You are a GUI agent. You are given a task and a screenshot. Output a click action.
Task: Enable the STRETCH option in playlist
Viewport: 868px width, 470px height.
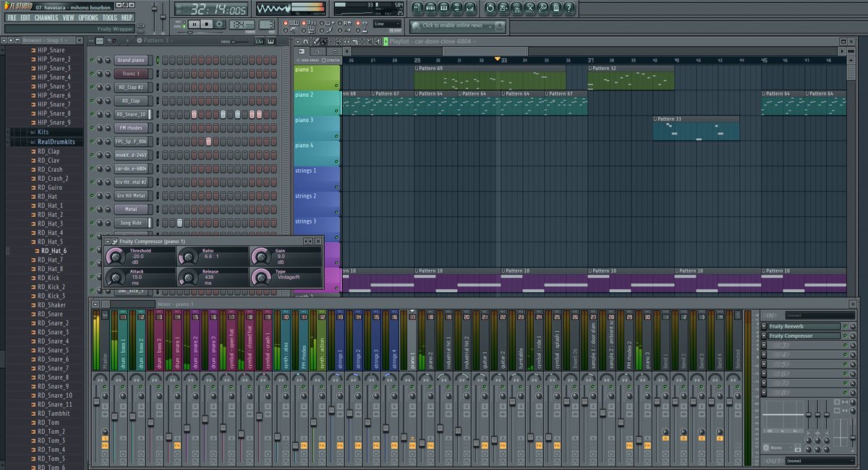click(331, 60)
